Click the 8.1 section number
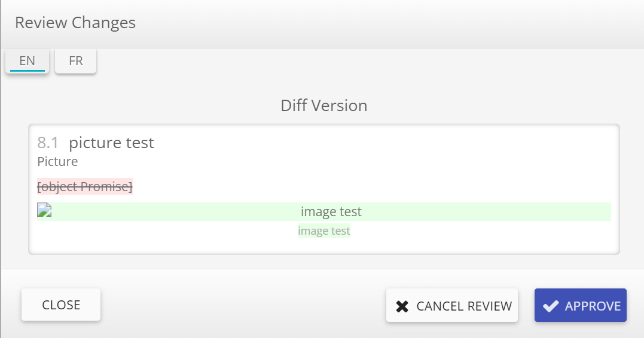The image size is (644, 338). tap(48, 143)
